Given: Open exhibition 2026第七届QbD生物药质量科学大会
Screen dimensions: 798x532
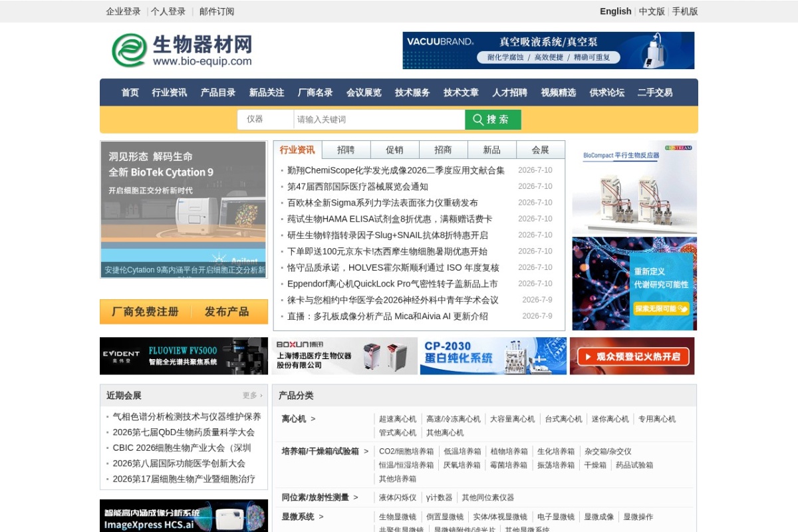Looking at the screenshot, I should click(184, 432).
